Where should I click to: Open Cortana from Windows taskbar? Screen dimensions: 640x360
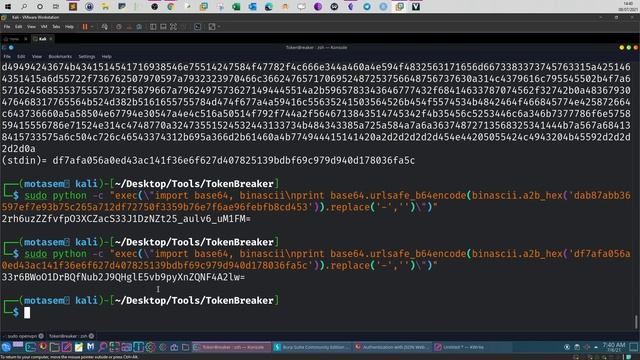[x=40, y=7]
